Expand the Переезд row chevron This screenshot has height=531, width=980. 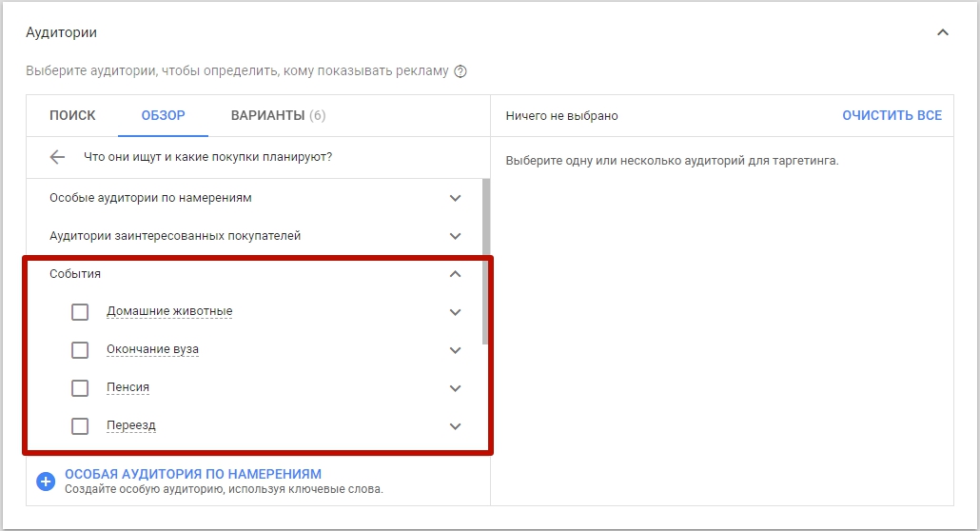click(x=455, y=426)
